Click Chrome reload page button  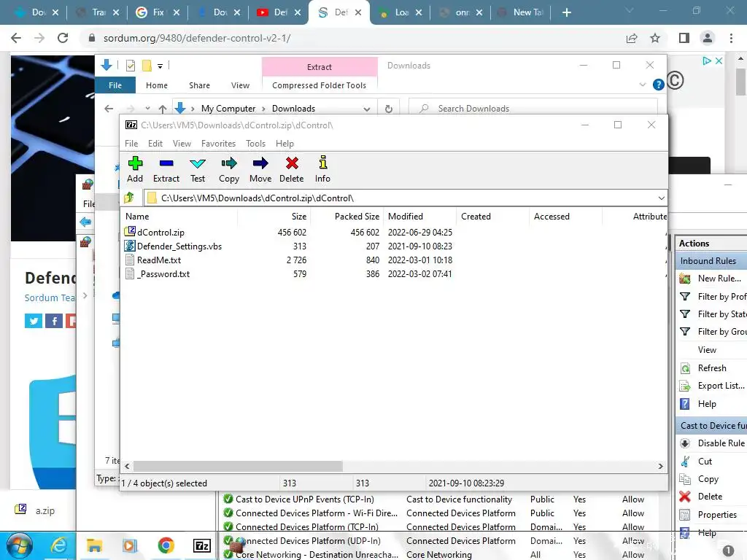pyautogui.click(x=63, y=38)
